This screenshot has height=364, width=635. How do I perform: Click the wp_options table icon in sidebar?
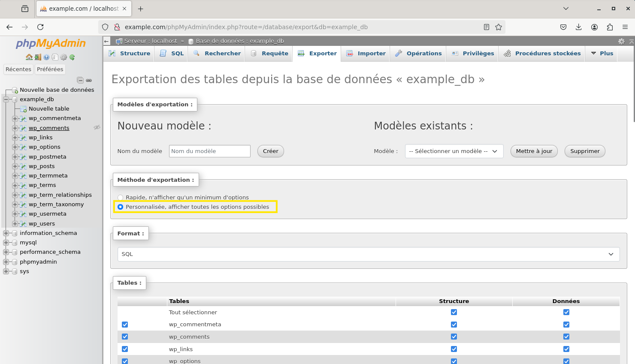(24, 147)
